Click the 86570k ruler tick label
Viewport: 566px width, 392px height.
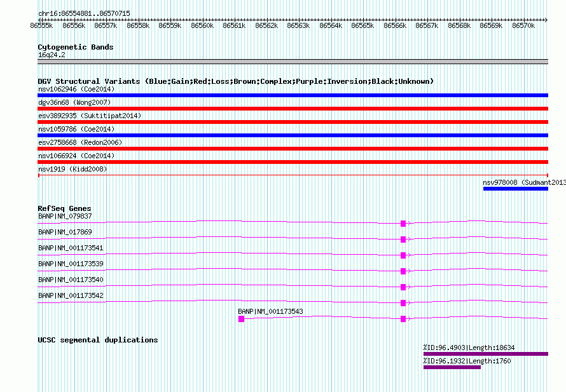(x=524, y=25)
